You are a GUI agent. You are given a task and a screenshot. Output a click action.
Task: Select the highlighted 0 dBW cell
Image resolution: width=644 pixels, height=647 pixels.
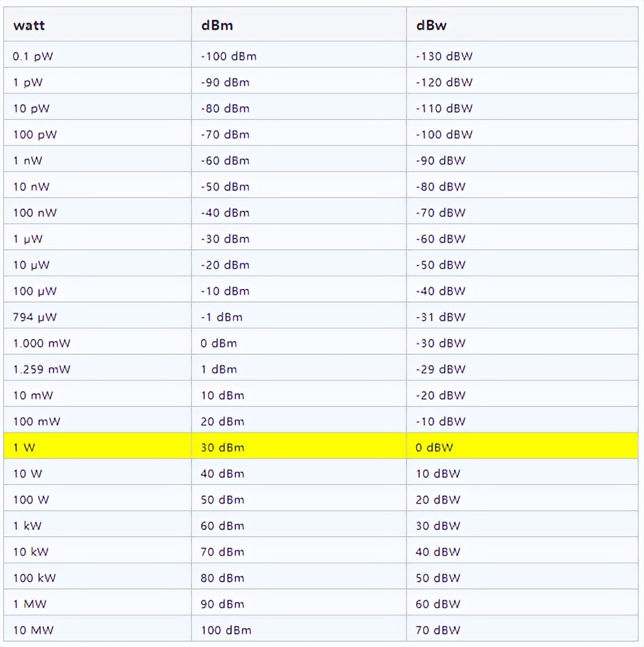click(x=434, y=448)
